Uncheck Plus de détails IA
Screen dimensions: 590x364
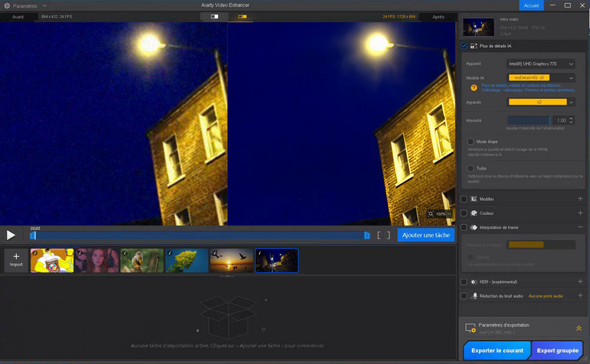[x=464, y=46]
